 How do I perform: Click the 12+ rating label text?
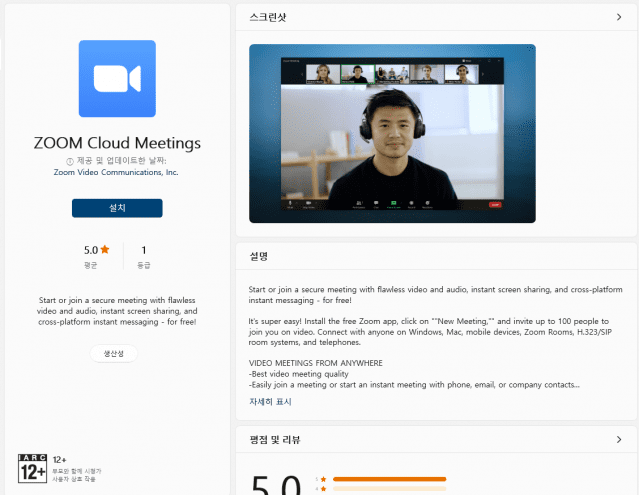59,460
